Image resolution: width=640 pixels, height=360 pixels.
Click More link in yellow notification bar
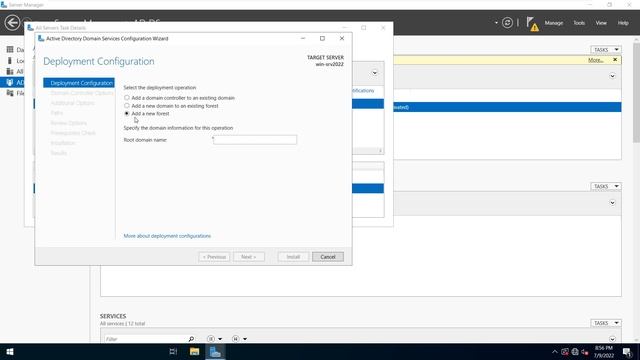tap(596, 60)
